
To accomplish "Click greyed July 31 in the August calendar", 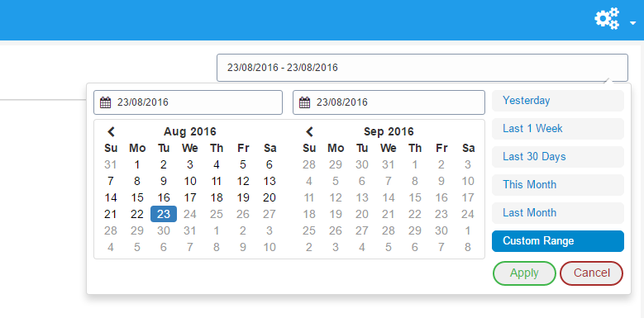I will pos(111,165).
